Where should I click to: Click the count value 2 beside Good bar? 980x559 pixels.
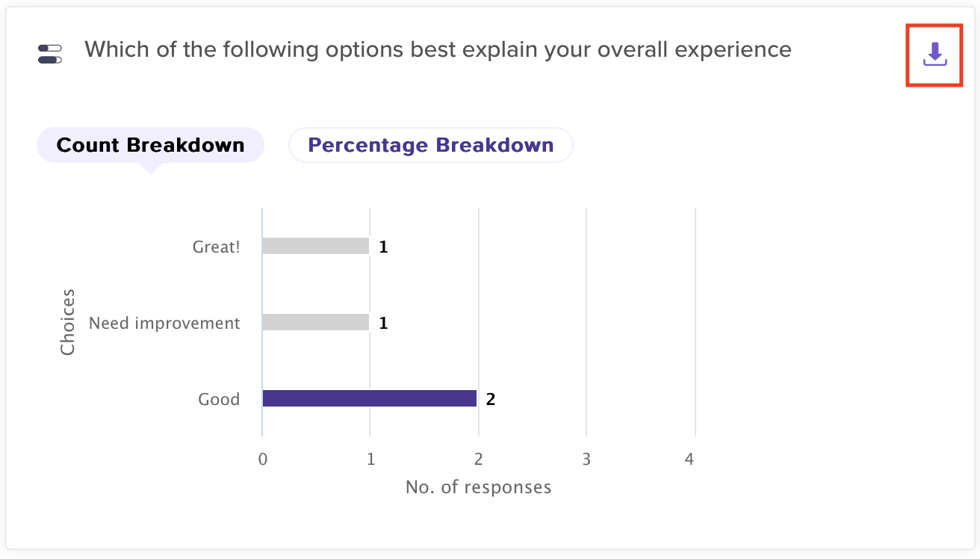pyautogui.click(x=491, y=399)
